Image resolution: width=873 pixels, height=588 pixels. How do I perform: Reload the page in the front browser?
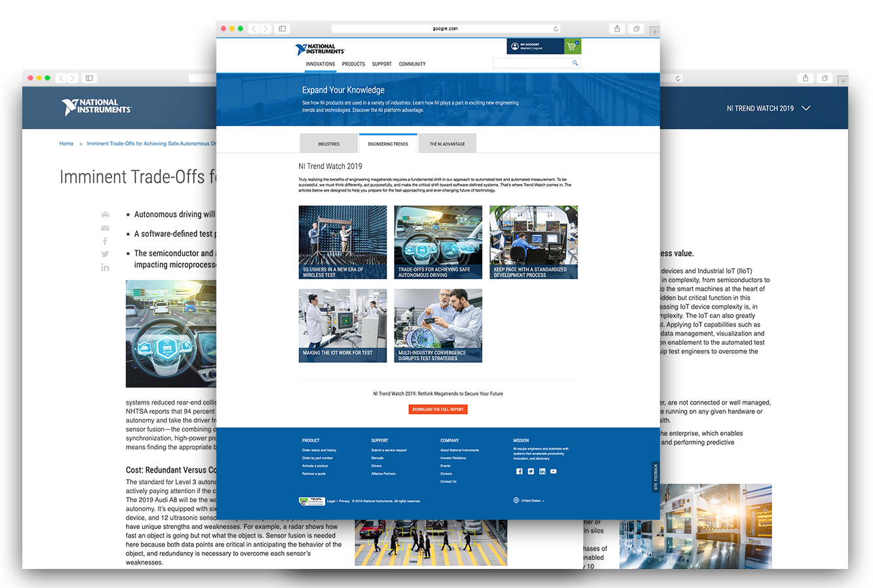[x=556, y=29]
